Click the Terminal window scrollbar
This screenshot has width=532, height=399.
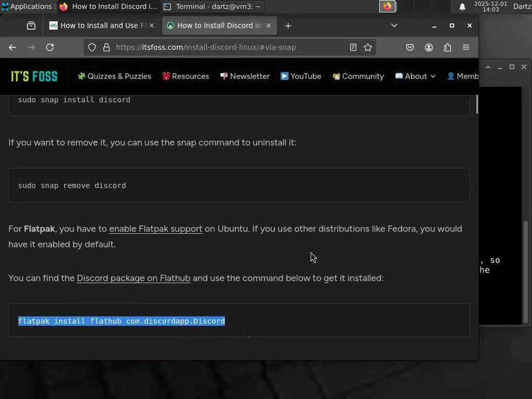[526, 271]
